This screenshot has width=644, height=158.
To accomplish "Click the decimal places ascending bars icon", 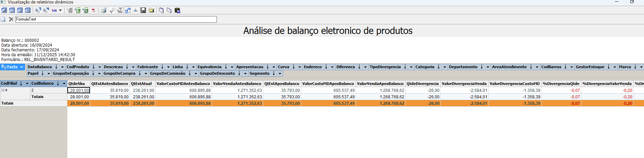I will (x=38, y=10).
